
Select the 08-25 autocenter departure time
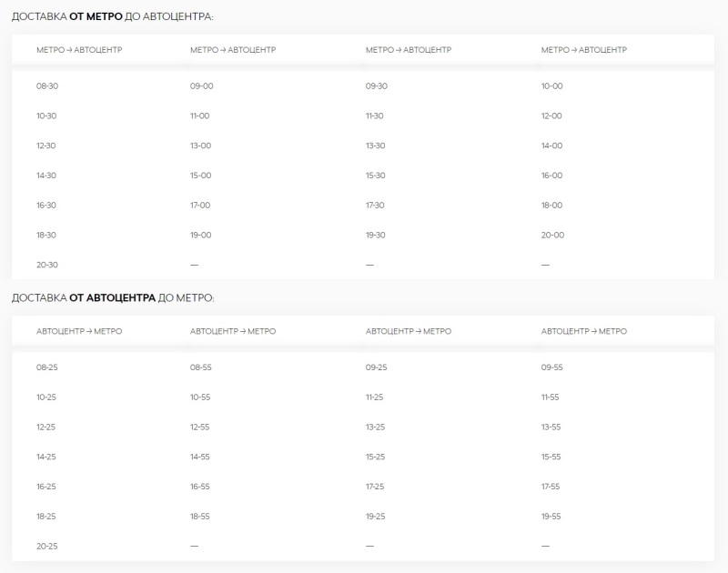tap(46, 367)
